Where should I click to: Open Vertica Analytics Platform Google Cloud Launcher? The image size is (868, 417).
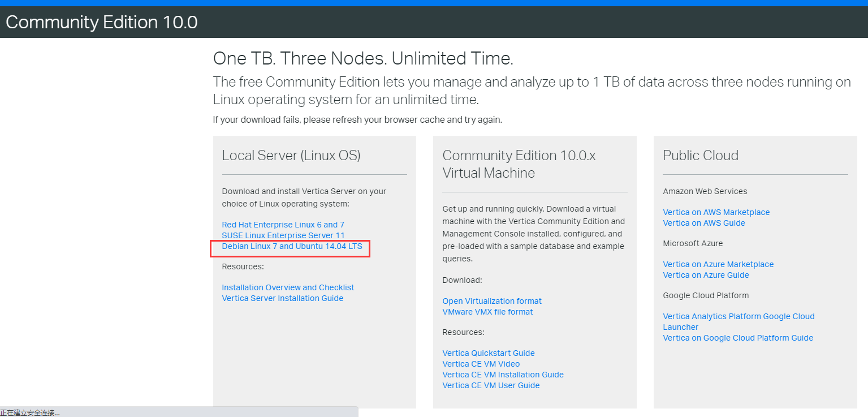[x=739, y=321]
